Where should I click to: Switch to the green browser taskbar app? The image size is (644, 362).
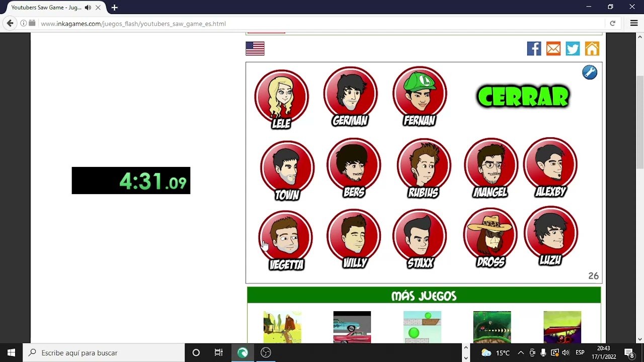(243, 352)
